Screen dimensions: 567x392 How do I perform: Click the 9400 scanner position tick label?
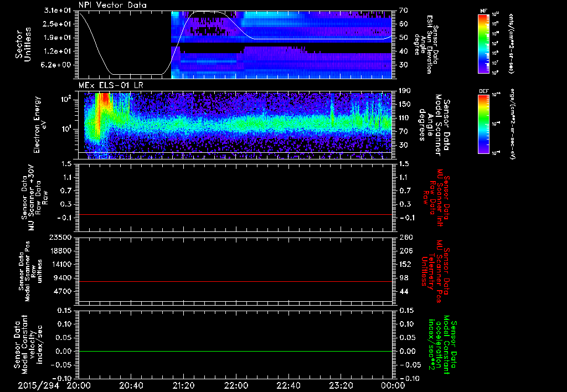(x=63, y=278)
